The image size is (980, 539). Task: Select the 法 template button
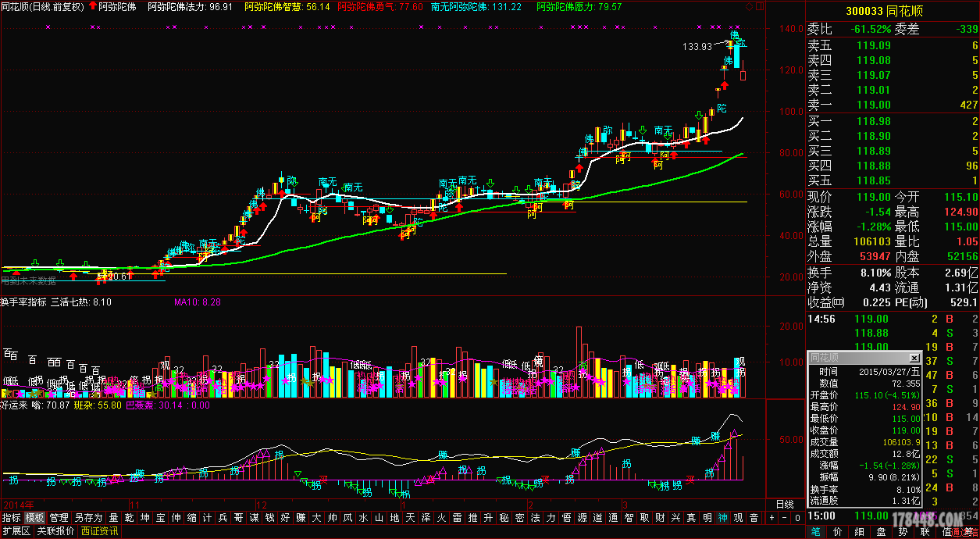(x=535, y=517)
